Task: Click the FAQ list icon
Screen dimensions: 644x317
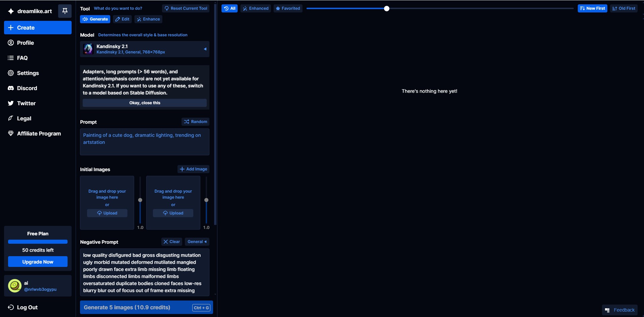Action: 11,58
